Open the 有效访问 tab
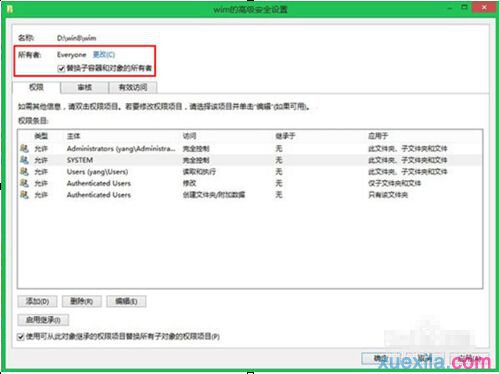 coord(133,87)
